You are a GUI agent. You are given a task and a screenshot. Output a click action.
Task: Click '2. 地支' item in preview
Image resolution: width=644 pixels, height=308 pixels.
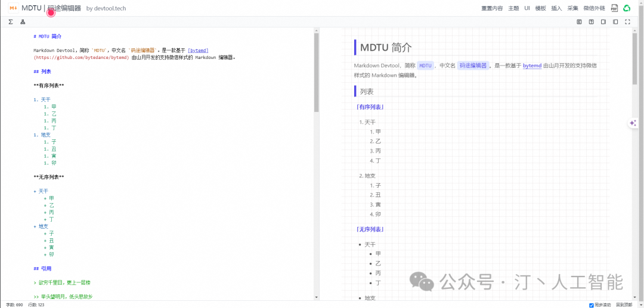tap(367, 176)
